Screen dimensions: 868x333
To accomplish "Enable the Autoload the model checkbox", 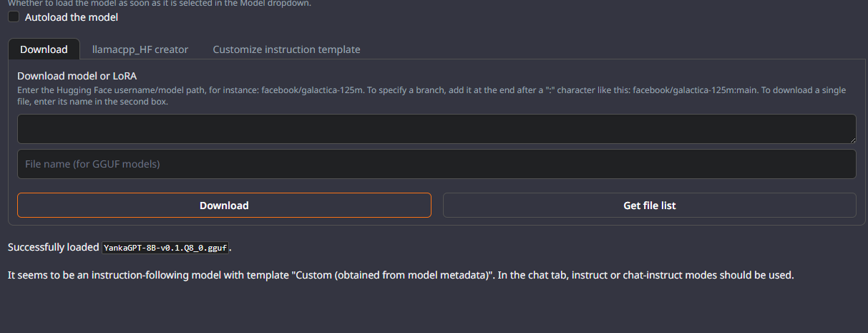I will point(14,16).
